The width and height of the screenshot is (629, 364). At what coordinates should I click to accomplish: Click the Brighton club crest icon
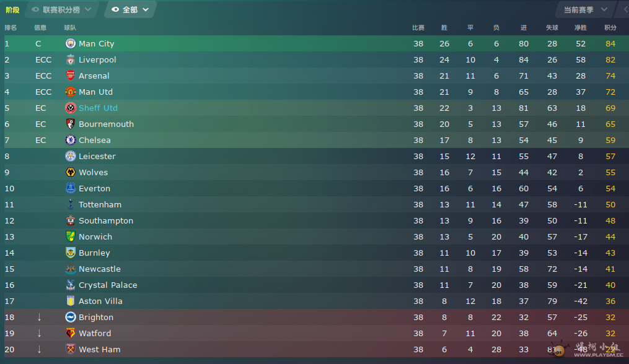tap(71, 317)
